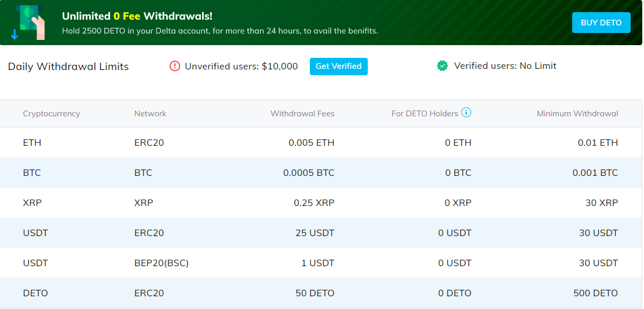Click the green verified badge icon

(x=442, y=66)
